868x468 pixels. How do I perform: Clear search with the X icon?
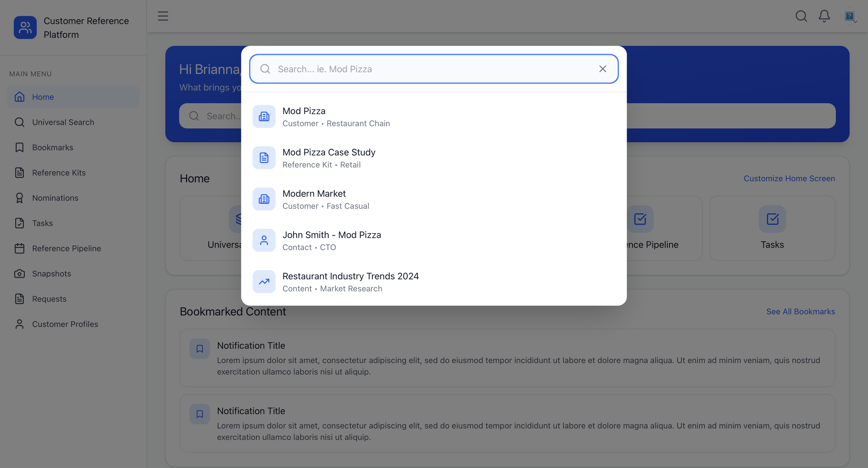coord(603,69)
